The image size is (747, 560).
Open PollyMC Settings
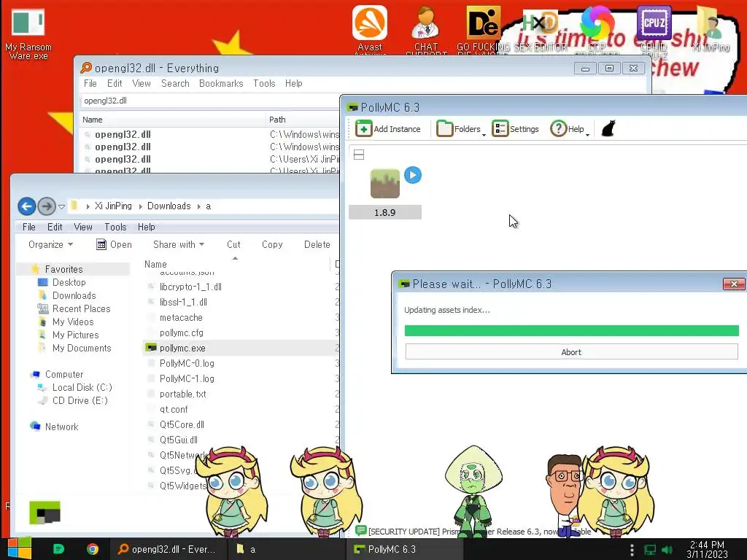(516, 129)
